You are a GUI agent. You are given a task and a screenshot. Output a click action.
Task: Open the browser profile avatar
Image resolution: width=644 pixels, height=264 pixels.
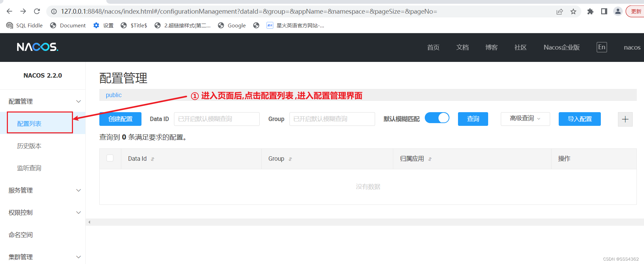coord(618,12)
